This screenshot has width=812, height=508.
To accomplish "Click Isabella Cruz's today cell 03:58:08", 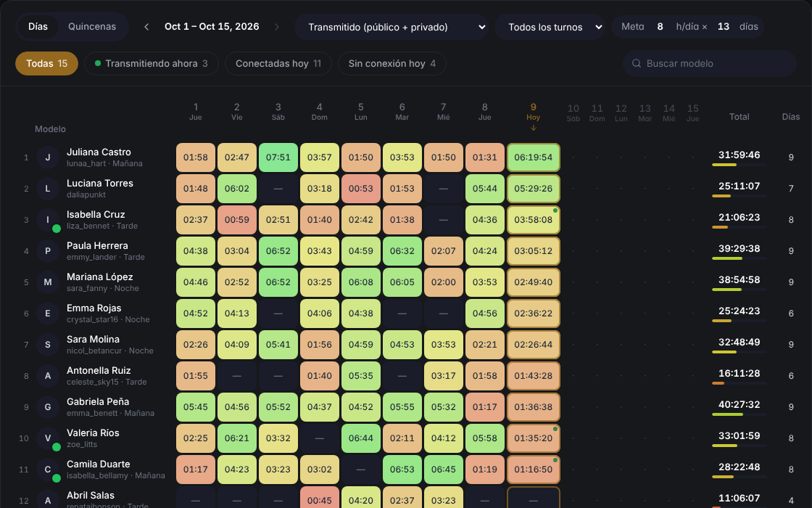I will 534,220.
